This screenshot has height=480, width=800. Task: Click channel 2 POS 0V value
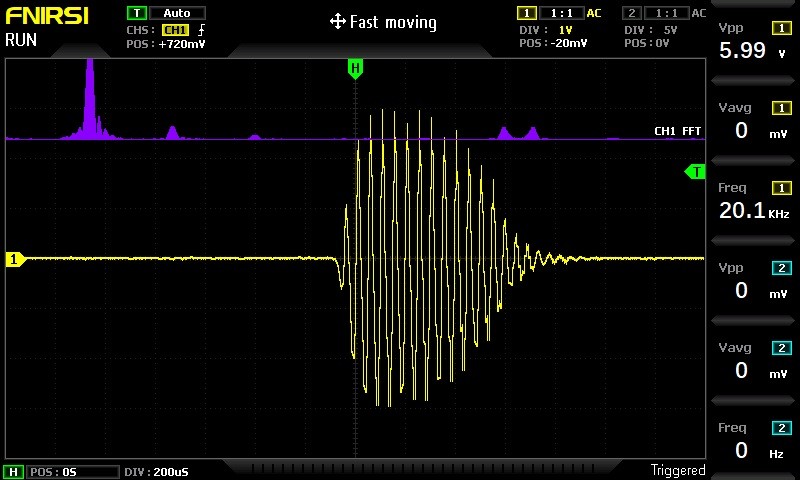(662, 43)
